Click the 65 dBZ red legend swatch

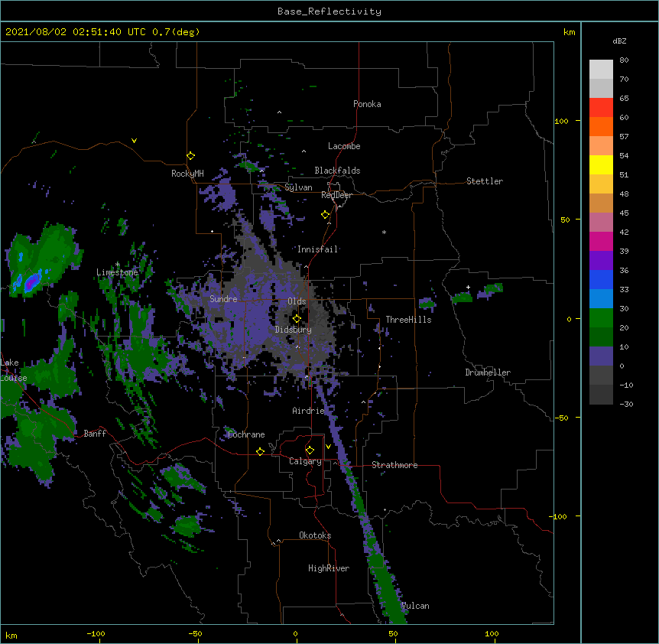(x=601, y=107)
